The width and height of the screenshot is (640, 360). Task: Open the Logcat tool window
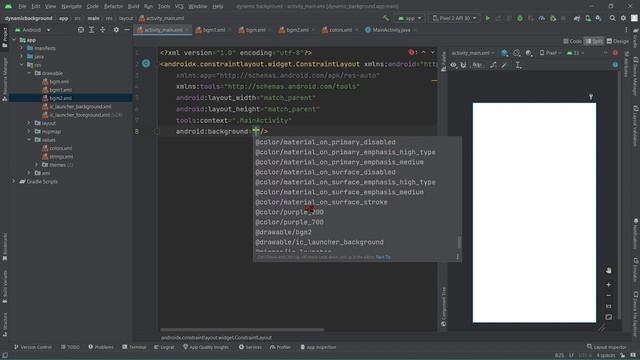(x=164, y=347)
